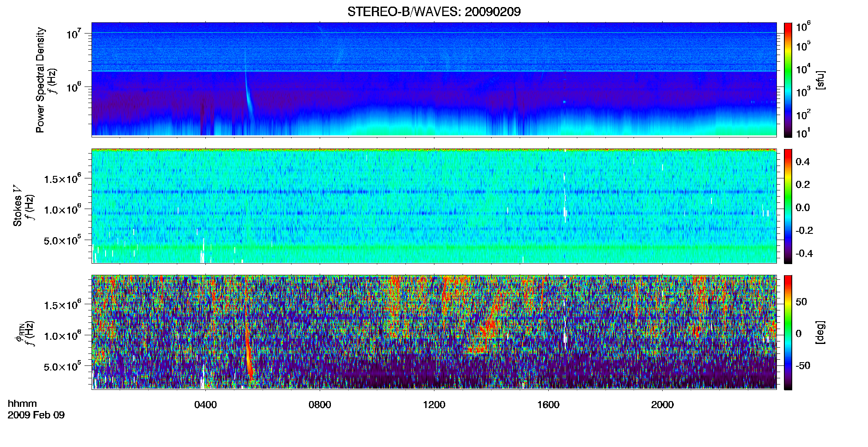Click the -50 value on degree colorbar
Screen dimensions: 868x447
pyautogui.click(x=803, y=365)
